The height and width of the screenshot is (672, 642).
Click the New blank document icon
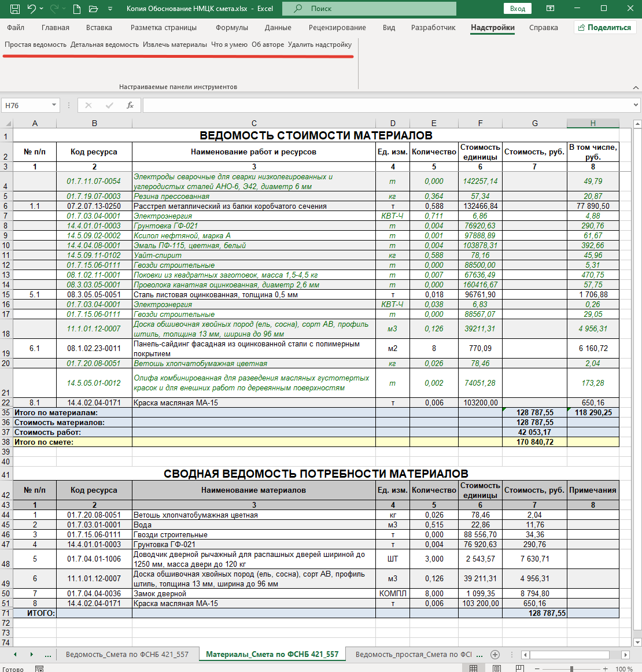click(x=77, y=9)
